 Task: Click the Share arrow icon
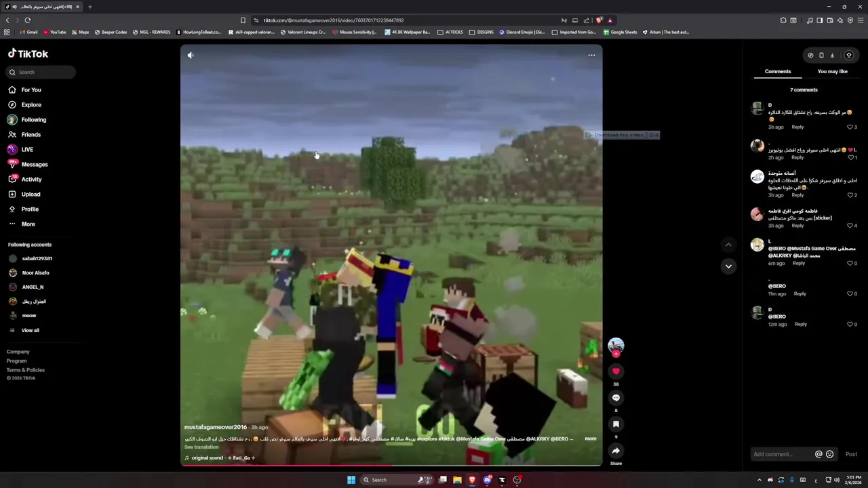point(616,451)
